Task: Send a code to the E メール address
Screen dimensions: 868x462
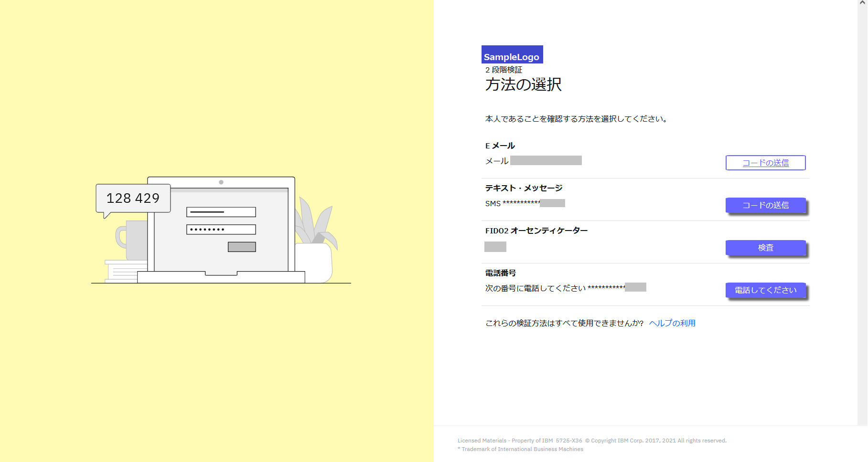Action: (765, 163)
